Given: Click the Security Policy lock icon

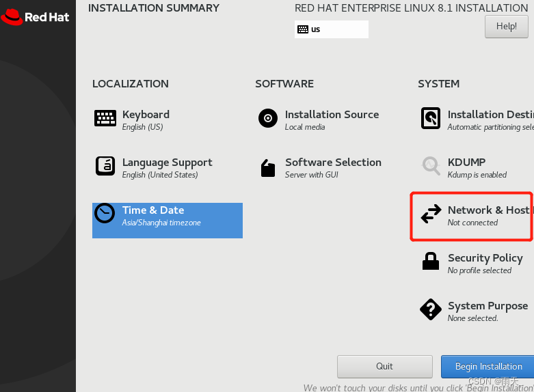Looking at the screenshot, I should 431,261.
